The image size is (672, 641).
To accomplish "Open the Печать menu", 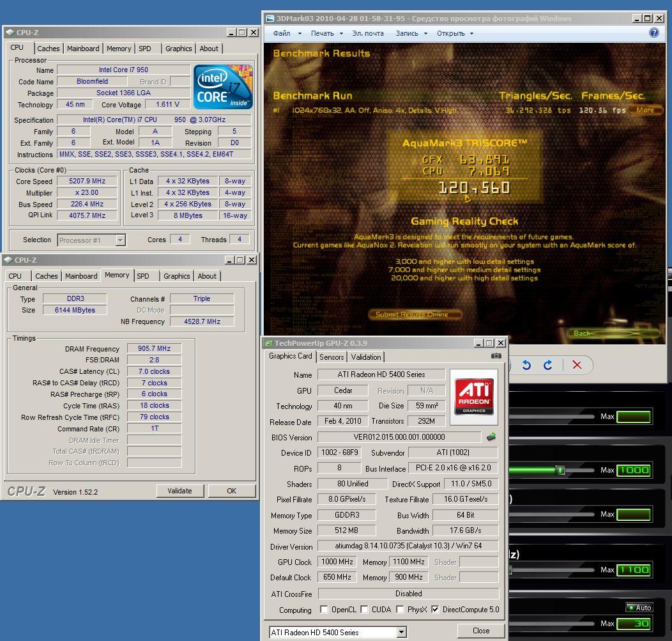I will tap(326, 33).
